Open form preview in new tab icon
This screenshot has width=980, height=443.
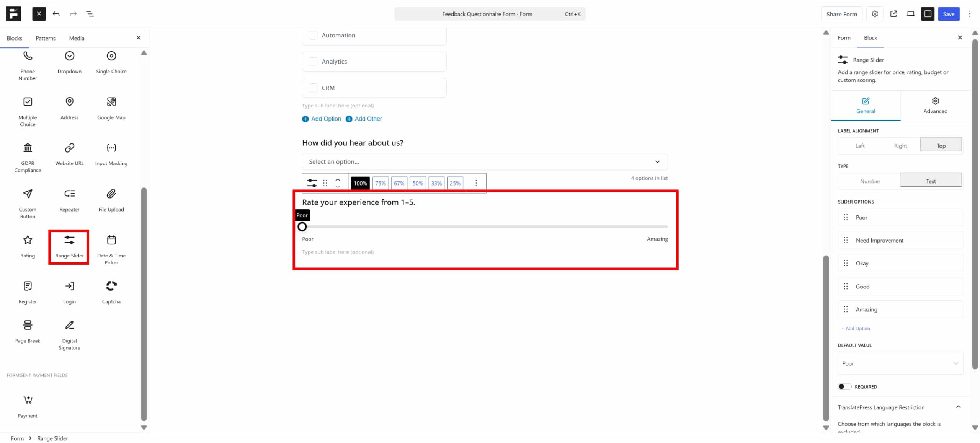pos(893,14)
